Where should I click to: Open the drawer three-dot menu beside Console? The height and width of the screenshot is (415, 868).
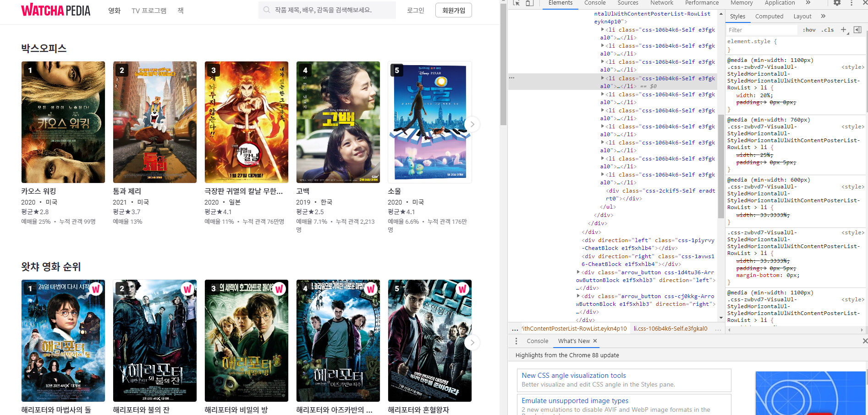pyautogui.click(x=516, y=341)
